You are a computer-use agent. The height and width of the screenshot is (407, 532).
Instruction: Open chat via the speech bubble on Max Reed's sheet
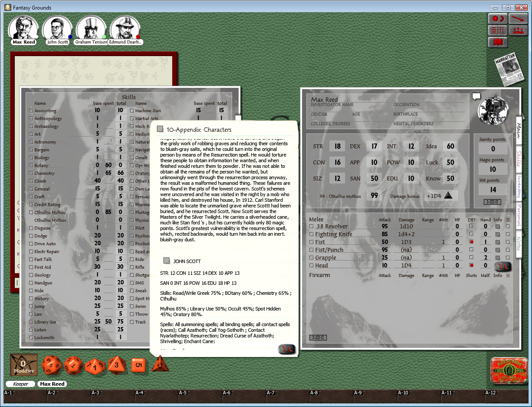477,97
